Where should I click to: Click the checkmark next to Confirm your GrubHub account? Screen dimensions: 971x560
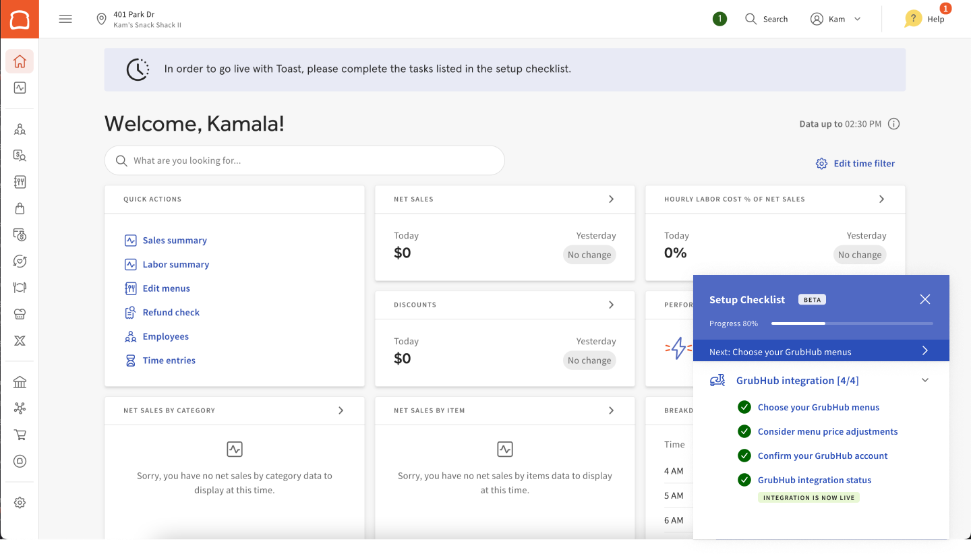tap(744, 456)
